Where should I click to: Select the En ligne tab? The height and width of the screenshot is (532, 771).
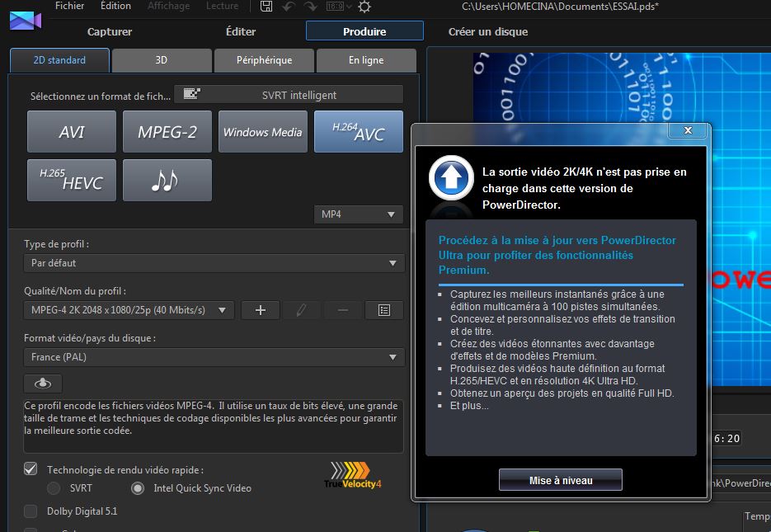(x=366, y=60)
